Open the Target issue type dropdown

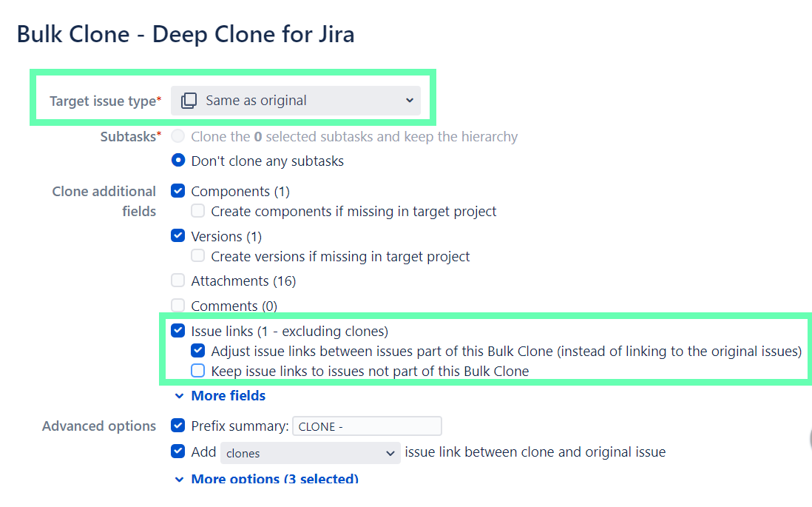point(296,100)
